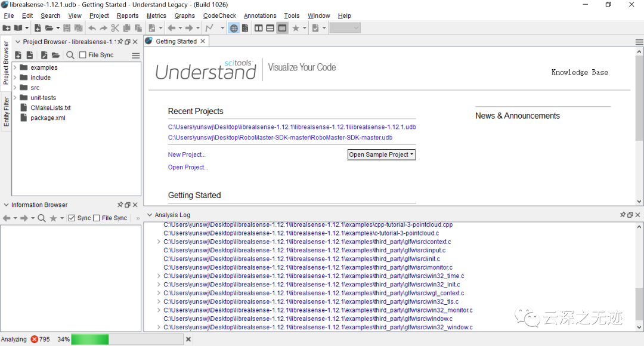
Task: Open the Open Sample Project dropdown
Action: click(x=382, y=155)
